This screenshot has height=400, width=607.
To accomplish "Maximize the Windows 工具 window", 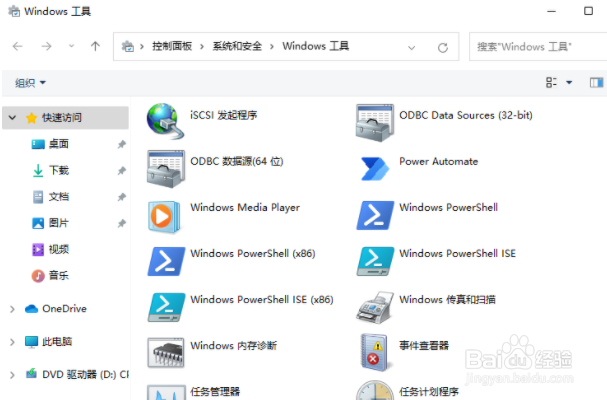I will pos(588,11).
